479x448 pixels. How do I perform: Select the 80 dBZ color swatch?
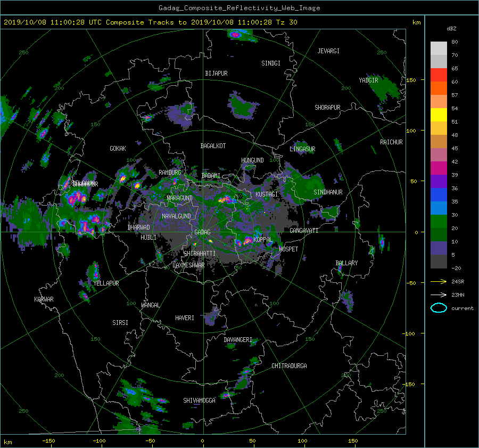pos(439,48)
